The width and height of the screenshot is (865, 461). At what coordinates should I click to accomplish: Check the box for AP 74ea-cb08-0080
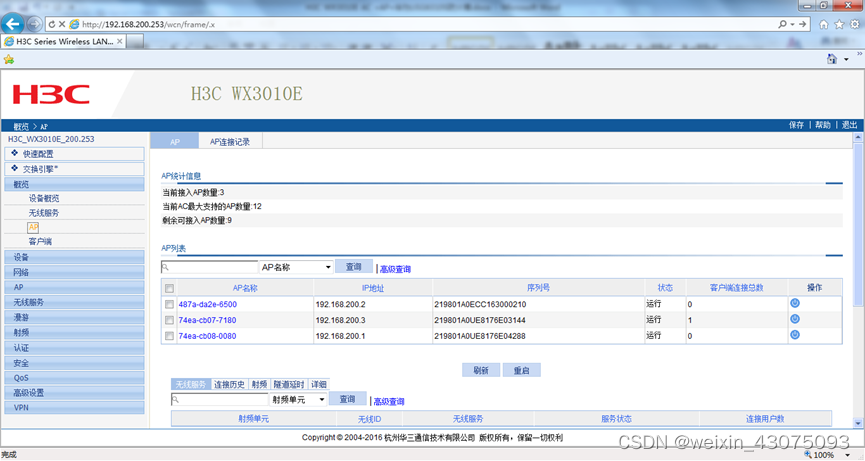[169, 336]
